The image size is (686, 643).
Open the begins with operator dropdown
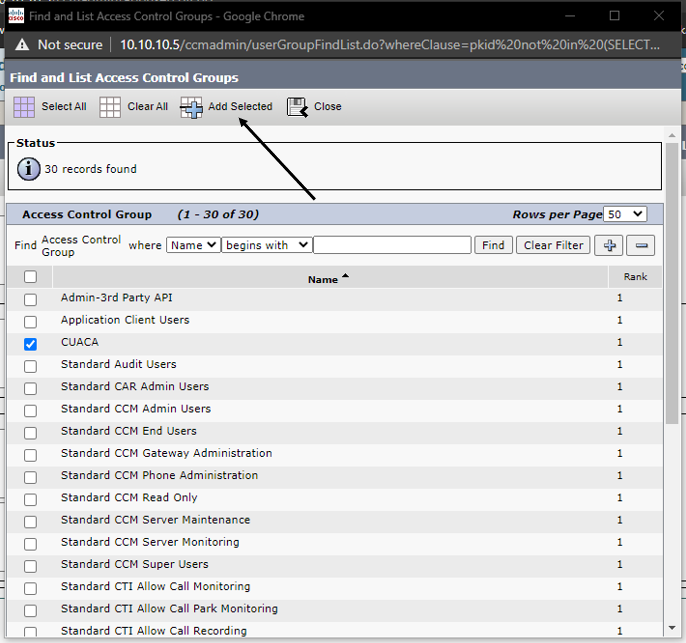(267, 245)
